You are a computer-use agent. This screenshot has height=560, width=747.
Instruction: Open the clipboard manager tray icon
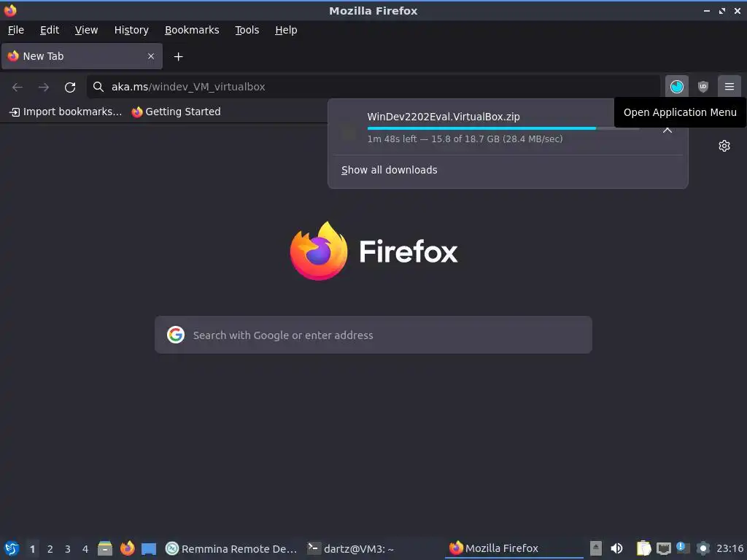coord(643,548)
